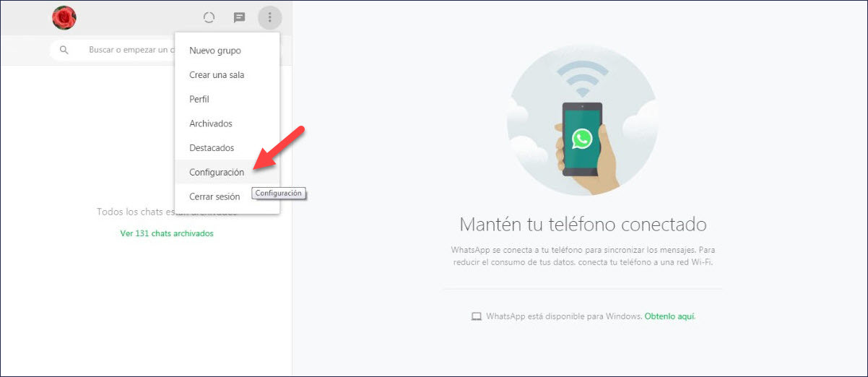This screenshot has height=377, width=868.
Task: Open 'Ver 131 chats archivados' link
Action: 167,233
